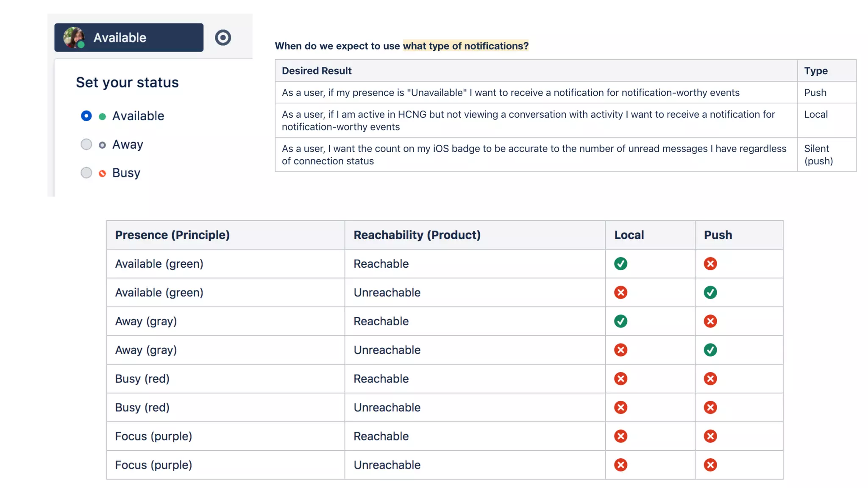Click the red Busy status indicator dot
The image size is (868, 488).
(102, 173)
